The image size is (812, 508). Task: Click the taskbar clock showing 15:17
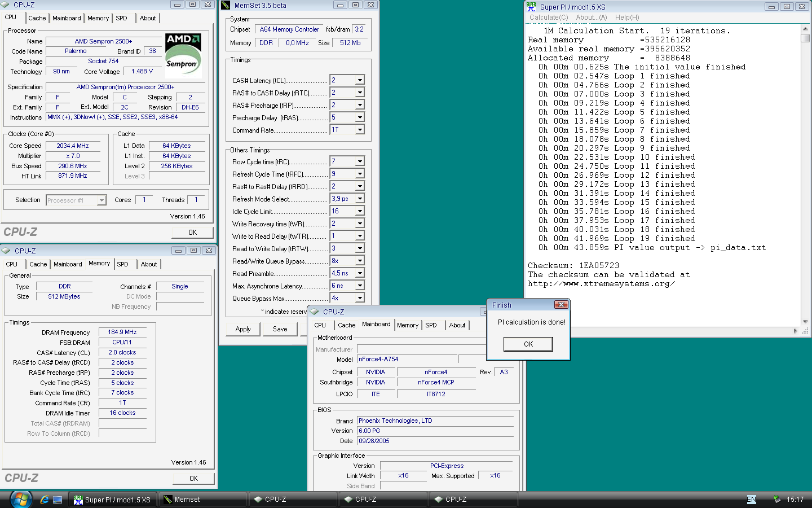795,500
